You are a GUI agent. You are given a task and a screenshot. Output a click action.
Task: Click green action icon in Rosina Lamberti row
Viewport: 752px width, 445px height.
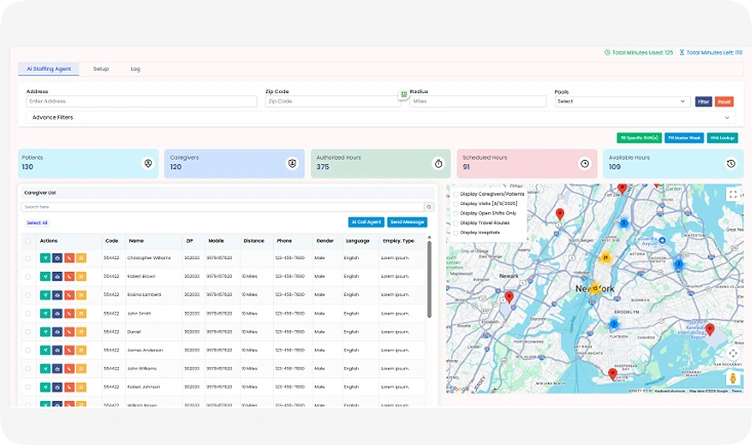(45, 295)
